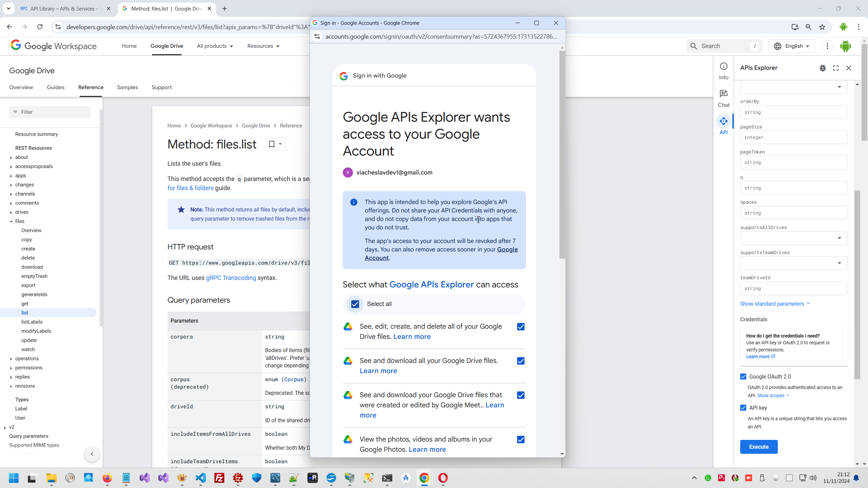The width and height of the screenshot is (868, 488).
Task: Click the Execute button
Action: pyautogui.click(x=758, y=447)
